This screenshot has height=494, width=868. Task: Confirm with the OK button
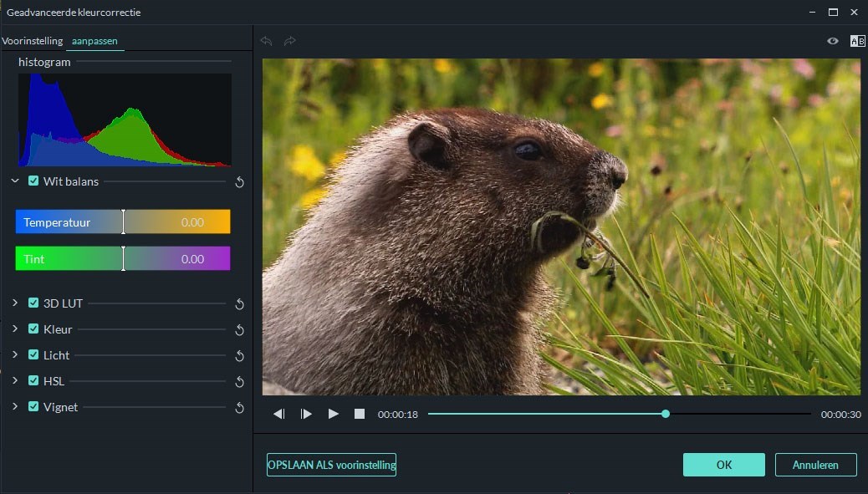(x=724, y=465)
